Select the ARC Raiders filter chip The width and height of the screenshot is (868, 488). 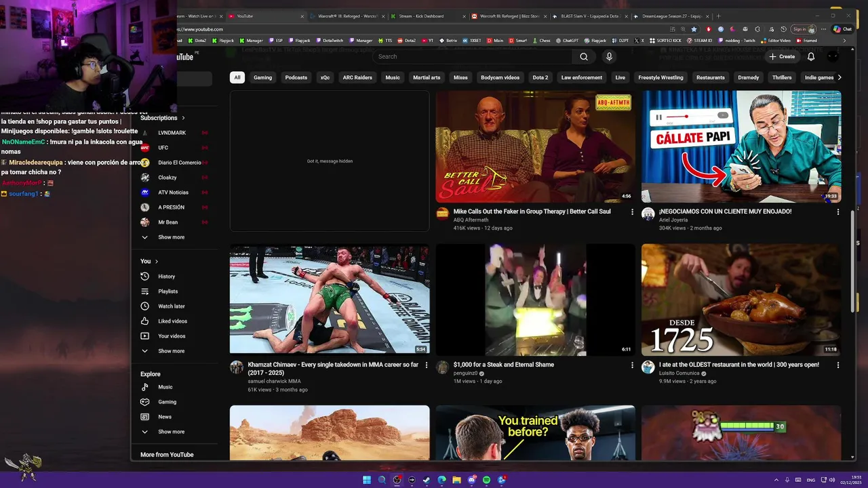[357, 77]
